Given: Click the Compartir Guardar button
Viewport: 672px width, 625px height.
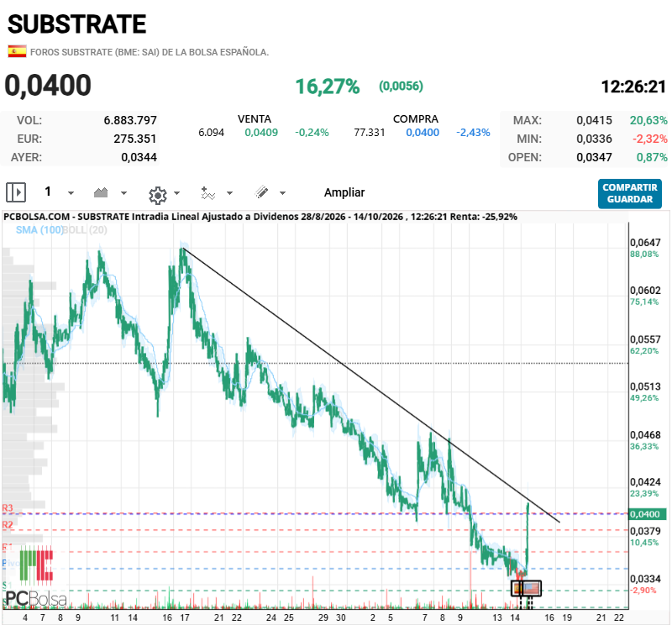Looking at the screenshot, I should [x=629, y=193].
